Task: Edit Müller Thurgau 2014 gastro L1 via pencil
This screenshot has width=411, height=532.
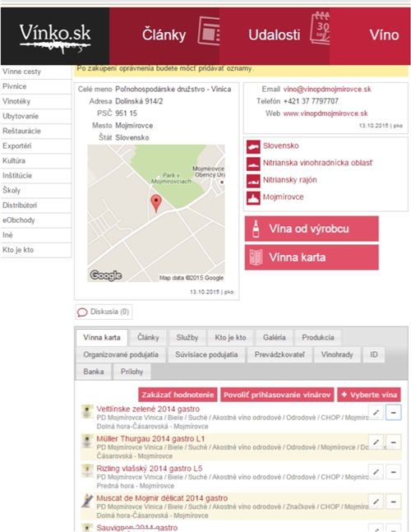Action: pos(376,442)
